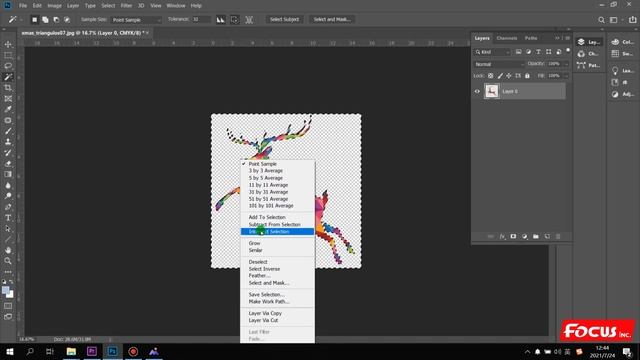Open the Kind filter dropdown
This screenshot has height=360, width=640.
492,52
